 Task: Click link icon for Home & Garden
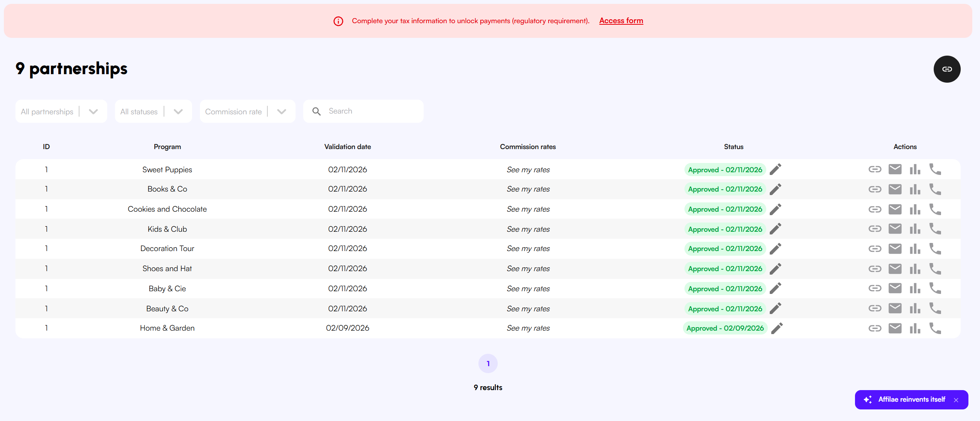(x=875, y=328)
